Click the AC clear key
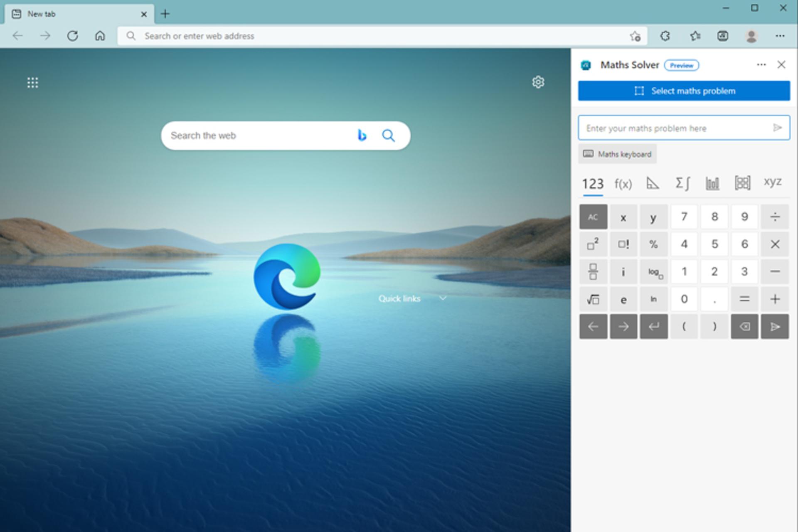The image size is (798, 532). [593, 217]
